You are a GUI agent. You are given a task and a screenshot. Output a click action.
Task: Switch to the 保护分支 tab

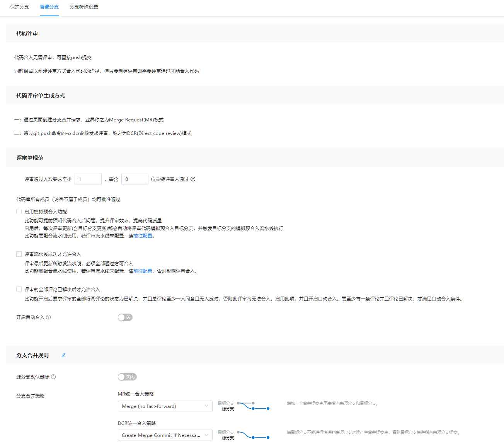[x=20, y=7]
